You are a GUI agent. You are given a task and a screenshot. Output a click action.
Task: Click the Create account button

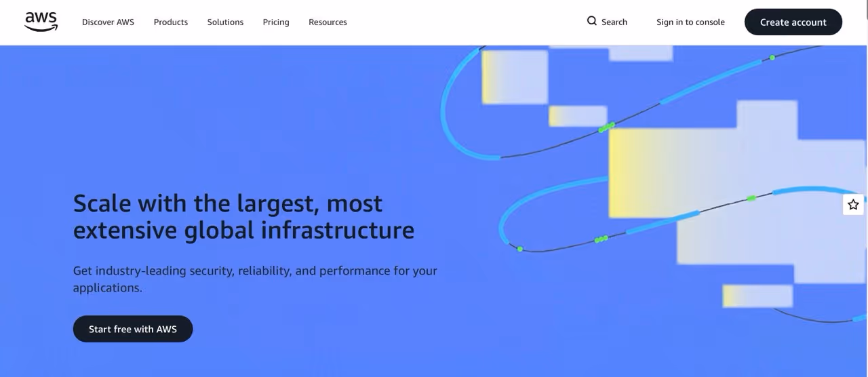(793, 22)
